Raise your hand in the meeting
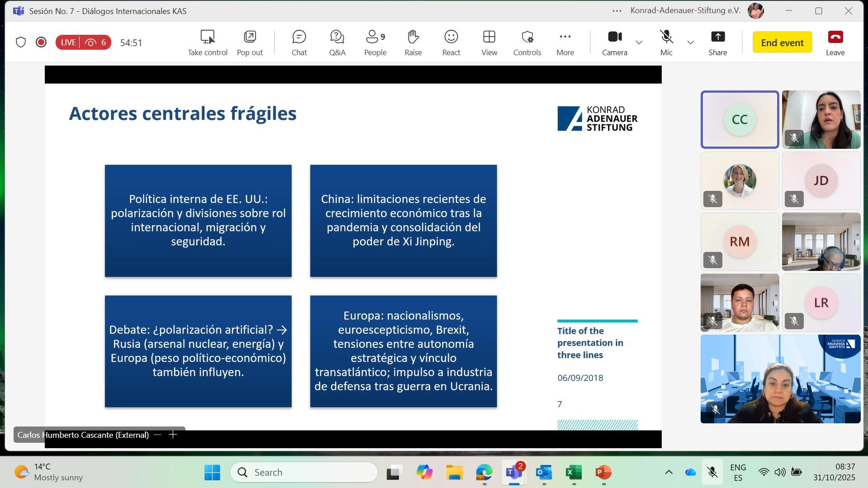This screenshot has width=868, height=488. click(x=413, y=43)
